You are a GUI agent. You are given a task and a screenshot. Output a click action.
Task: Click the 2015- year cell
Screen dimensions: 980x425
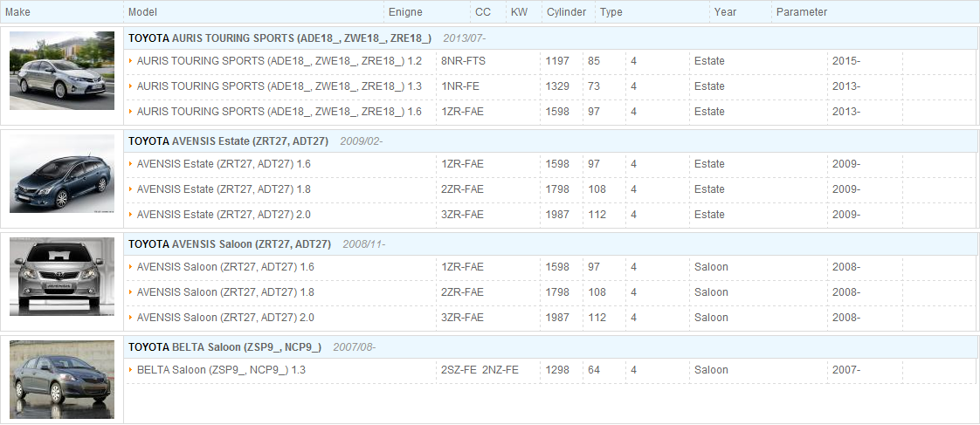(x=846, y=61)
